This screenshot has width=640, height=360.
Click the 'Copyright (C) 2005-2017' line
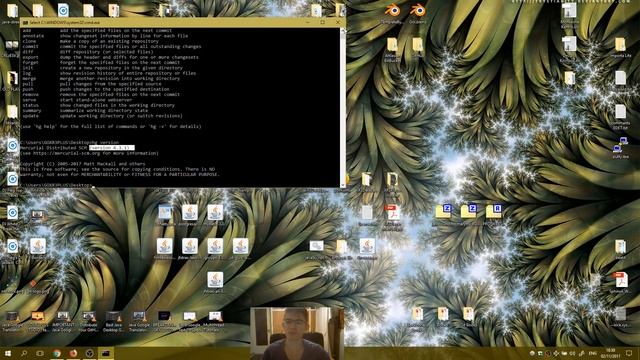tap(83, 164)
